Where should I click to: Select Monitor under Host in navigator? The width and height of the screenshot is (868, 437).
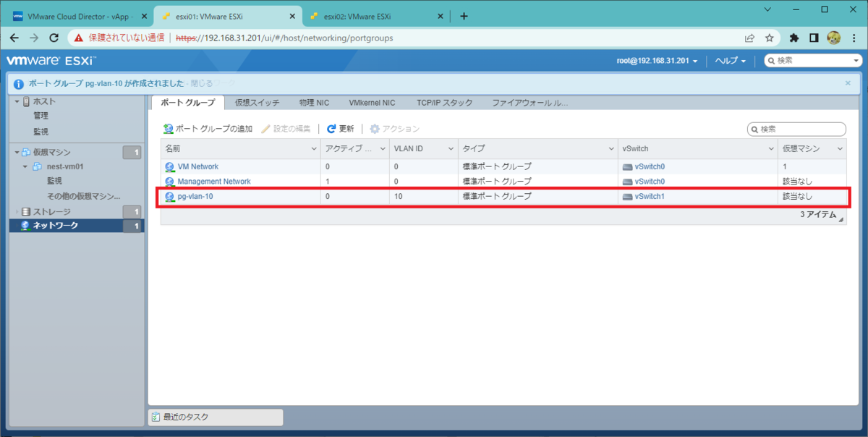41,132
